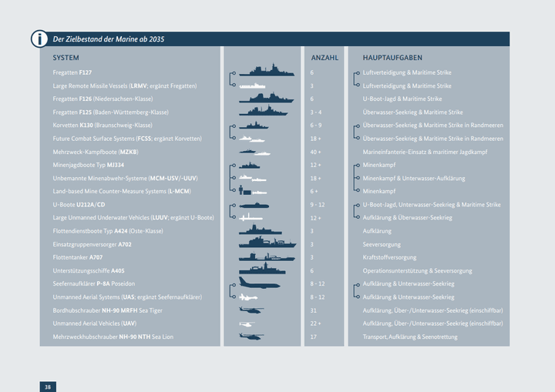Click the quantity '6 - 9' for K130

[x=316, y=126]
